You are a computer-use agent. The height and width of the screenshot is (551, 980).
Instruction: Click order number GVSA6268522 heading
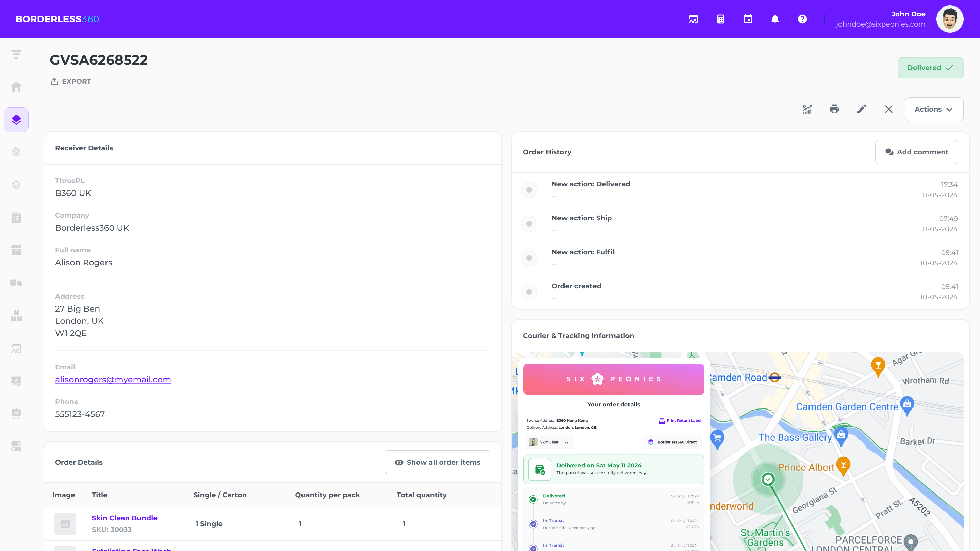click(99, 60)
